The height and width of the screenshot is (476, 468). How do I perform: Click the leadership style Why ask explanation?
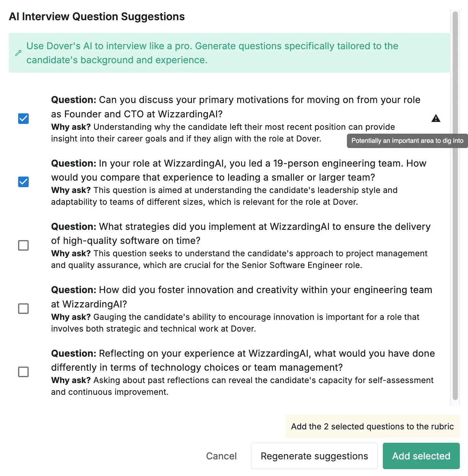[224, 196]
